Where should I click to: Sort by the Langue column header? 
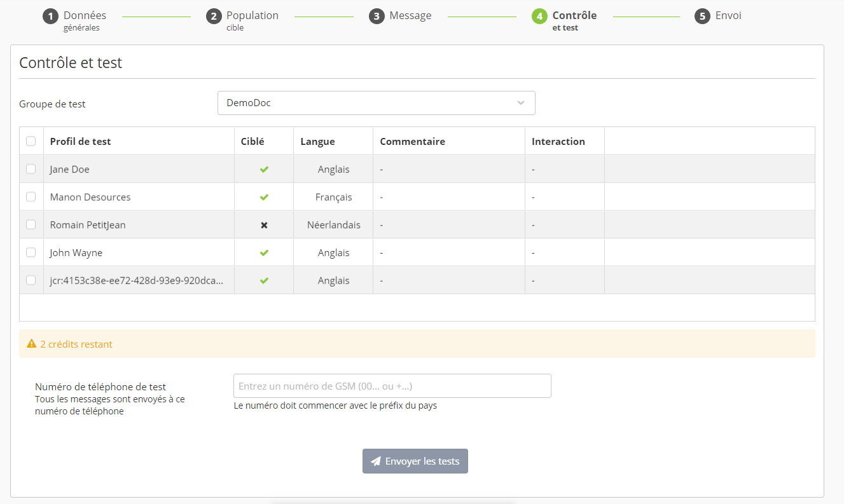317,142
